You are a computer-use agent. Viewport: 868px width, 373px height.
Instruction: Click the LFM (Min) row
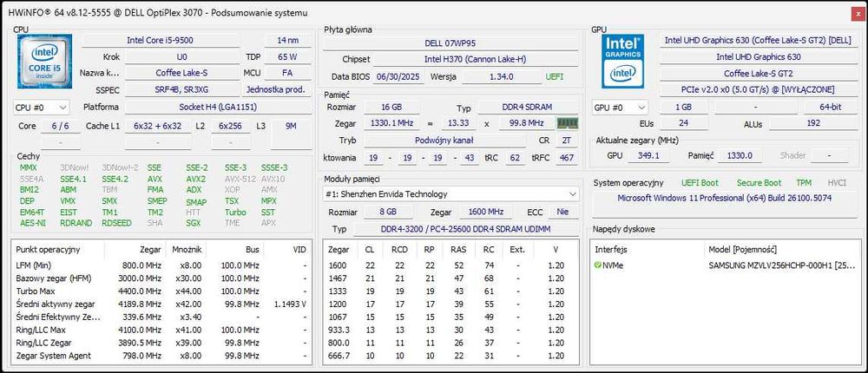pyautogui.click(x=161, y=265)
